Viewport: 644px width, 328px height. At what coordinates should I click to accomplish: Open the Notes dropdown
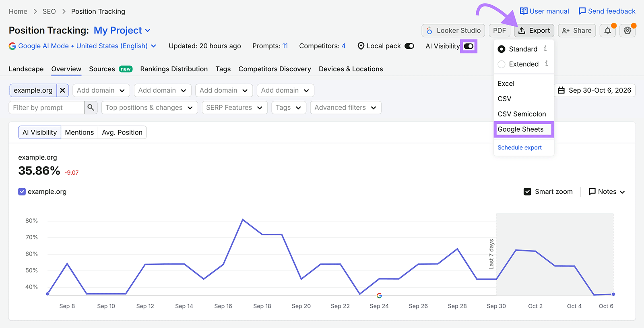607,192
